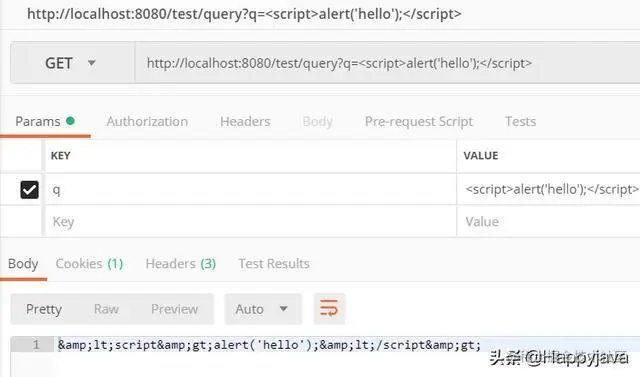The height and width of the screenshot is (377, 640).
Task: Click the empty Value placeholder field
Action: (x=549, y=222)
